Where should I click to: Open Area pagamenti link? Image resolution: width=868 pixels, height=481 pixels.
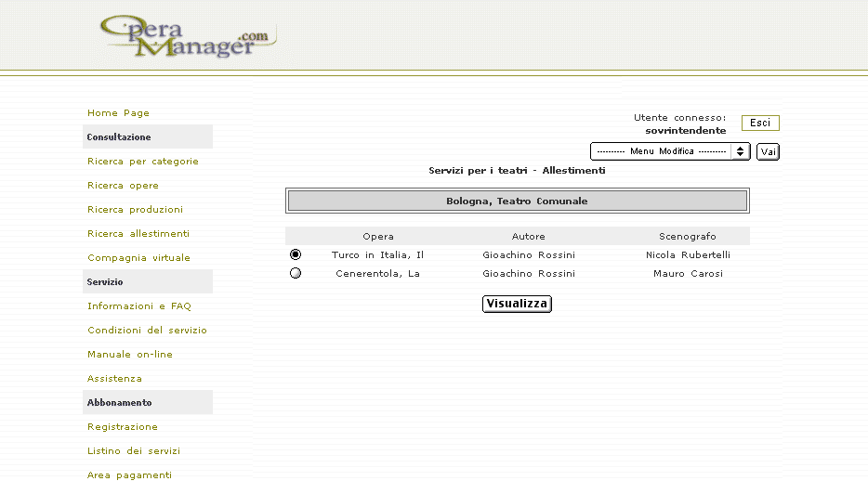pyautogui.click(x=129, y=475)
